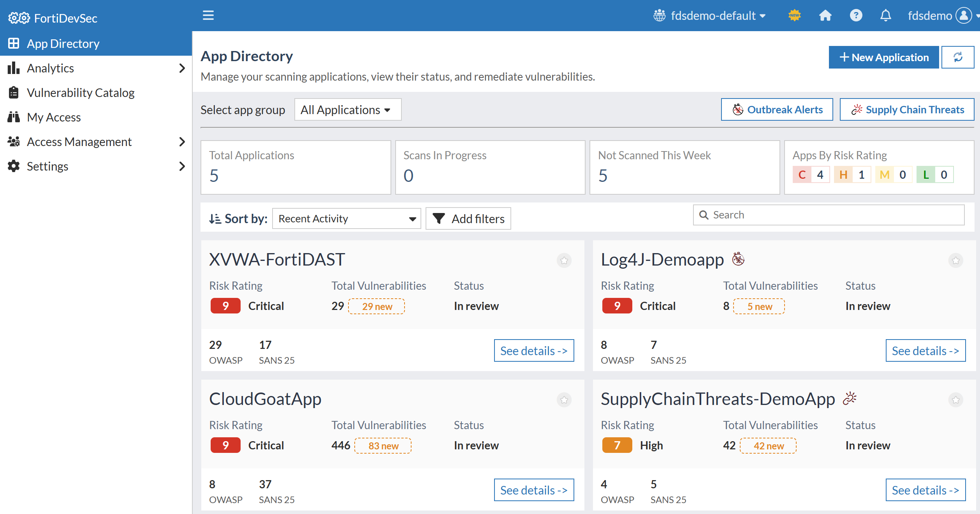Toggle the favorite star on Log4J-Demoapp card

[x=955, y=261]
